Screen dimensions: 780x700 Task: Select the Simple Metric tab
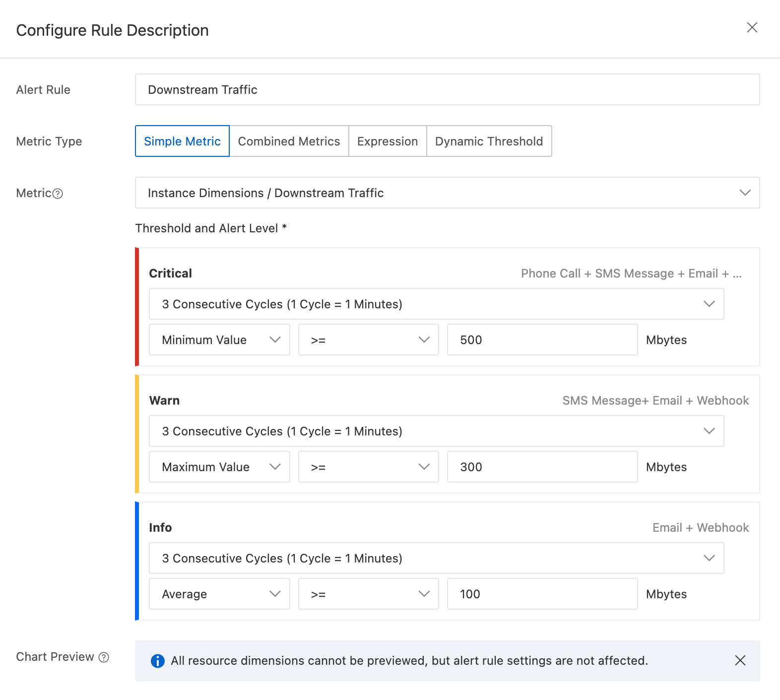coord(182,141)
